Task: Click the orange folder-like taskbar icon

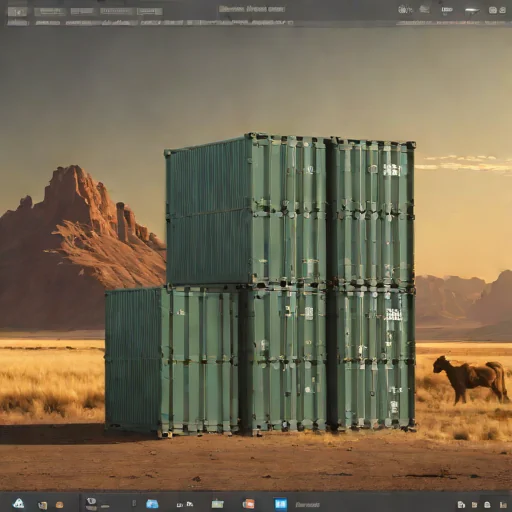Action: click(60, 504)
